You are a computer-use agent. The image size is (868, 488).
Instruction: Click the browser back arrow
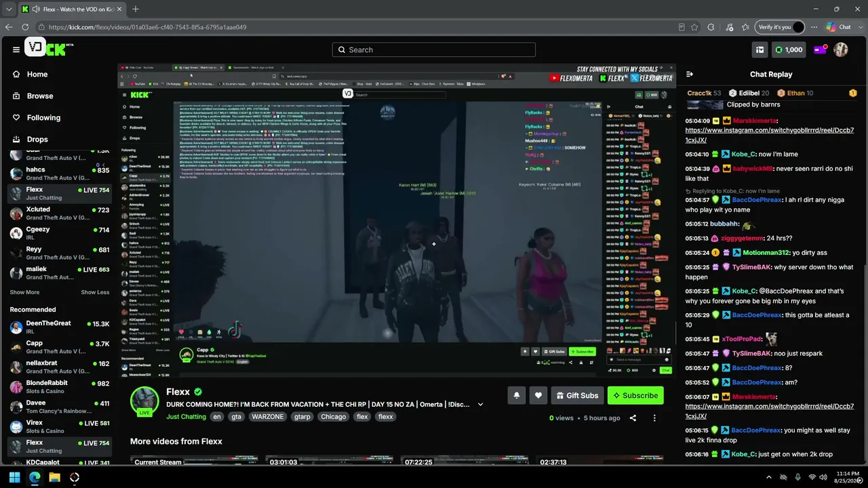pos(9,27)
